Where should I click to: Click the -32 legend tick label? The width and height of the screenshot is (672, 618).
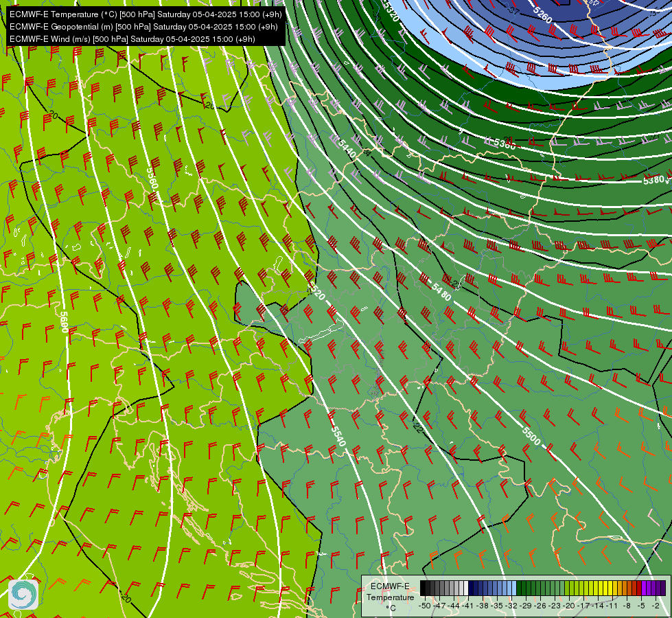[x=511, y=606]
